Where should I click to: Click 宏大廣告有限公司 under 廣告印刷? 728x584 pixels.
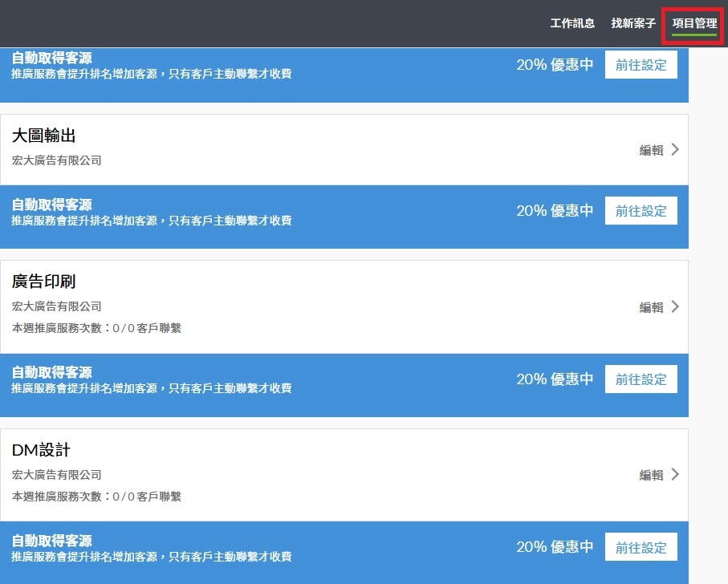click(x=57, y=306)
